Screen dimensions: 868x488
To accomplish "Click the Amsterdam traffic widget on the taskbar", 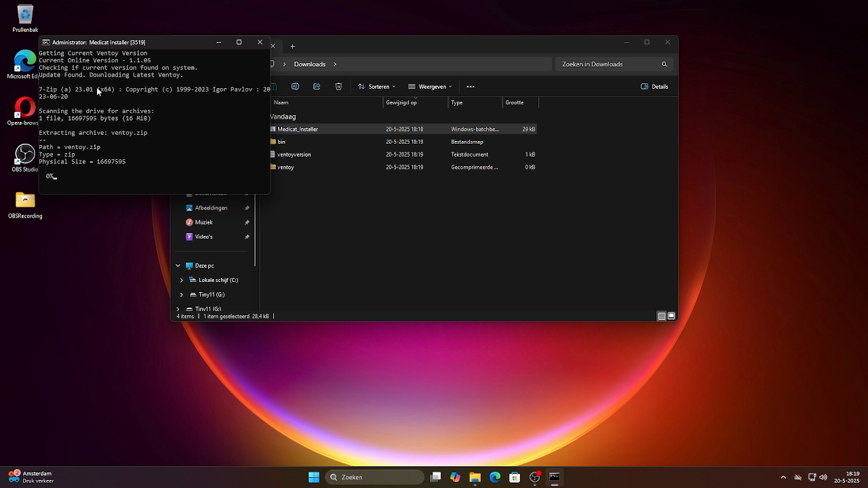I will point(31,477).
